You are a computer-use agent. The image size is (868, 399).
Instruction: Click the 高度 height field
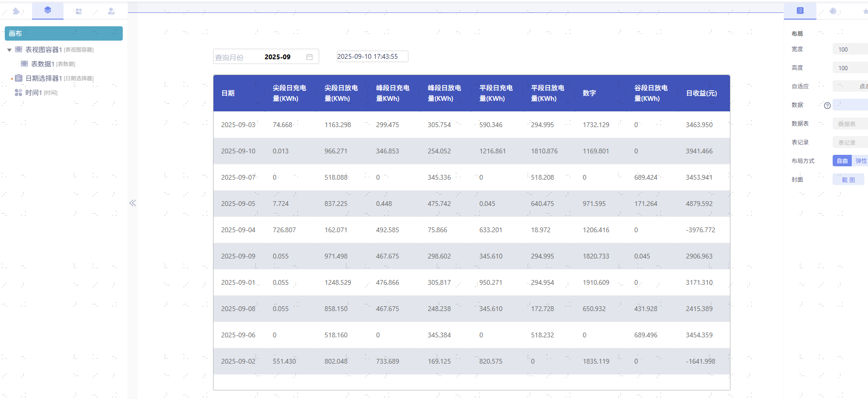(850, 68)
